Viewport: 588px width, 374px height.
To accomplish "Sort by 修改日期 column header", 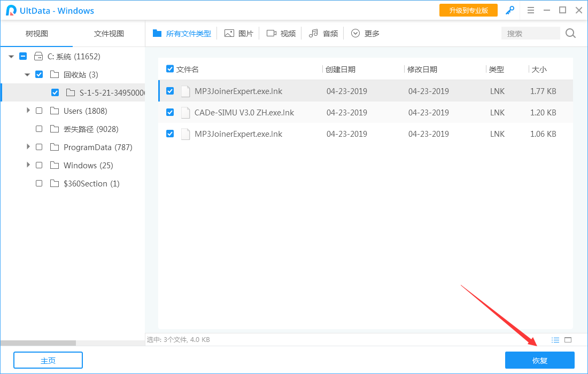I will 422,69.
